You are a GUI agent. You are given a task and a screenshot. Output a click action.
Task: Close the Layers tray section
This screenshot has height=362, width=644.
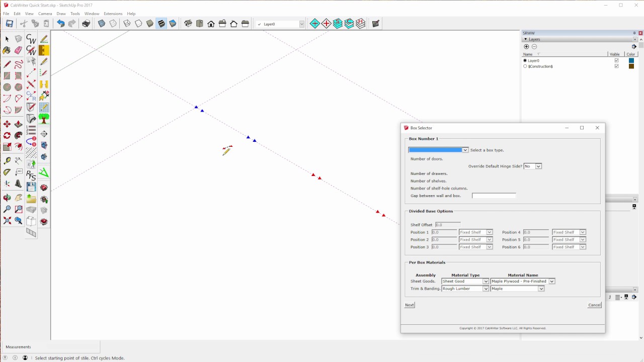point(635,39)
